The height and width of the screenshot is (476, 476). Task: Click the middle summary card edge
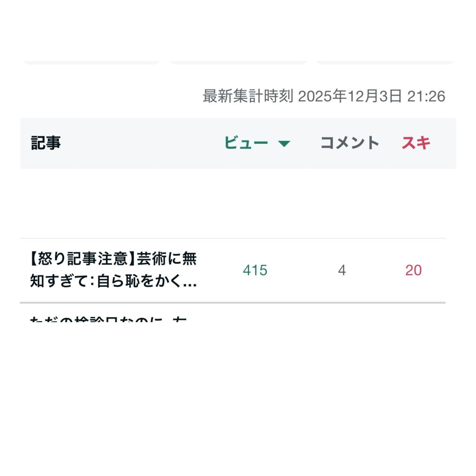tap(238, 63)
